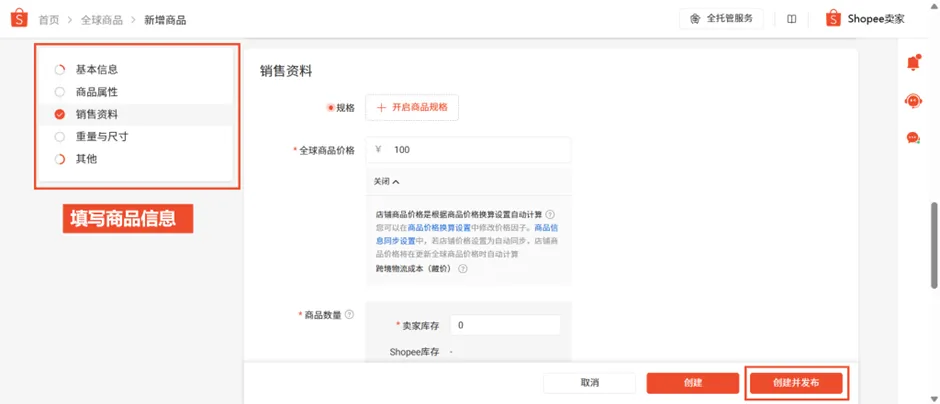Click the page vertical scrollbar thumb
Image resolution: width=940 pixels, height=404 pixels.
(x=933, y=245)
